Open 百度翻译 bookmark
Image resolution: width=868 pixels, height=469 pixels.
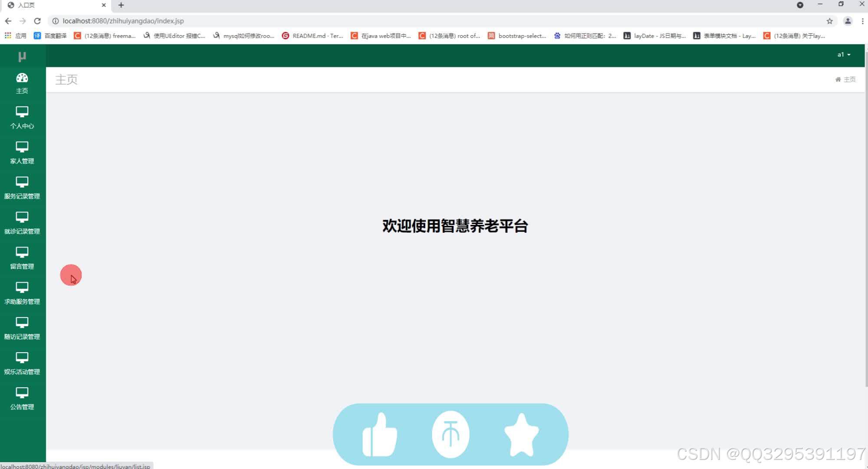pos(50,36)
